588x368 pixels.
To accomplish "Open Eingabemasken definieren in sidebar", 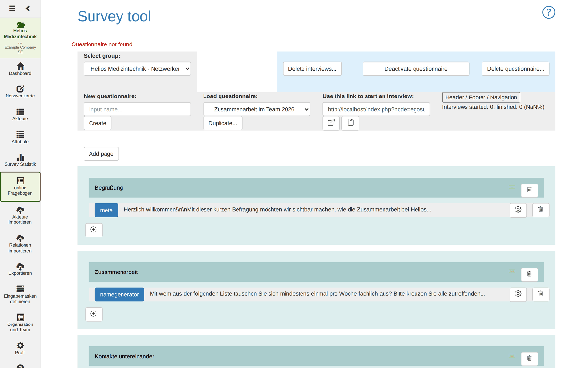I will pos(20,295).
